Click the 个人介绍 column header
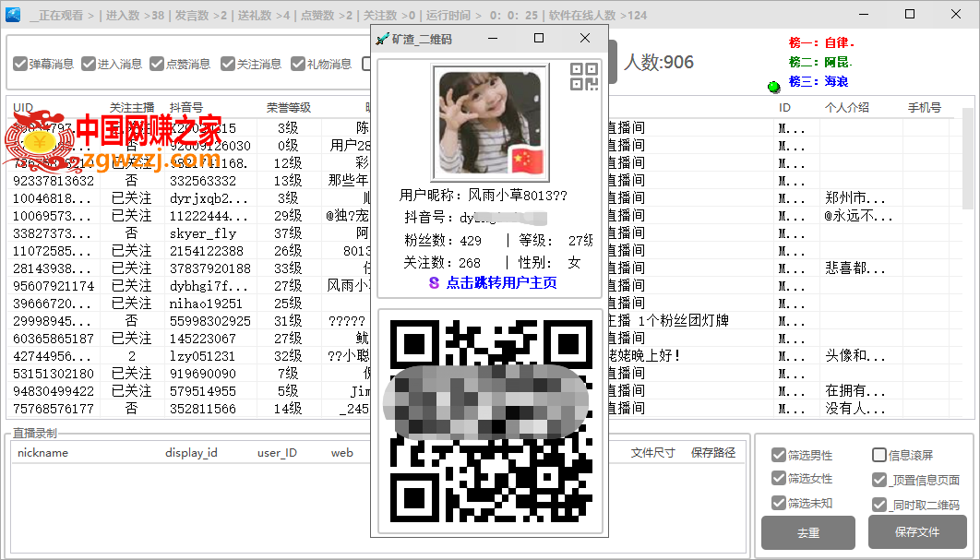 (847, 108)
